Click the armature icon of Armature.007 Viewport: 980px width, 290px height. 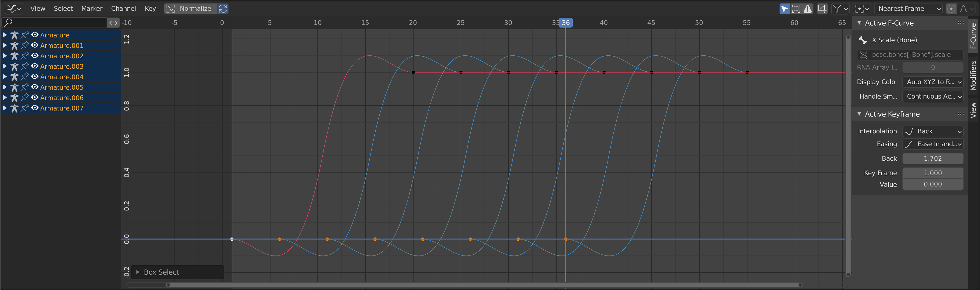pos(14,108)
